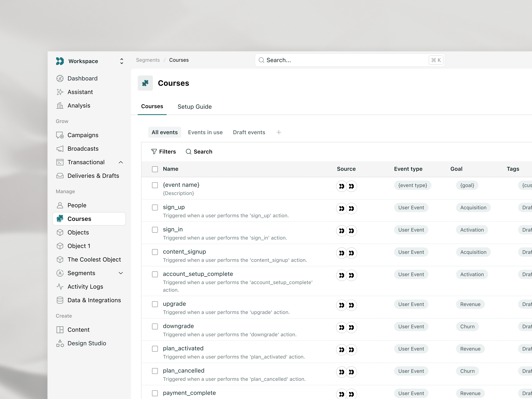The image size is (532, 399).
Task: Go to Segments breadcrumb link
Action: pyautogui.click(x=148, y=60)
